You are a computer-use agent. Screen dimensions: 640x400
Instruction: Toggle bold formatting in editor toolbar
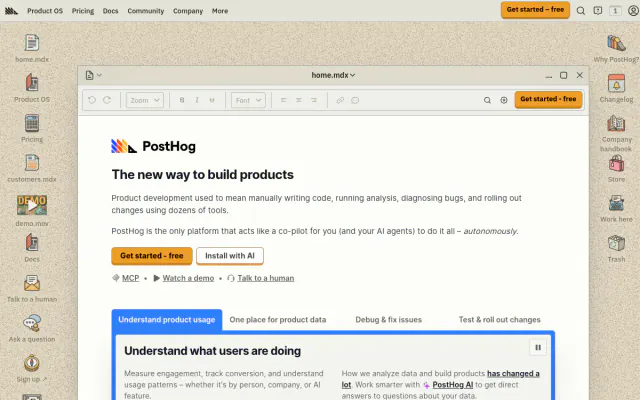pyautogui.click(x=182, y=100)
